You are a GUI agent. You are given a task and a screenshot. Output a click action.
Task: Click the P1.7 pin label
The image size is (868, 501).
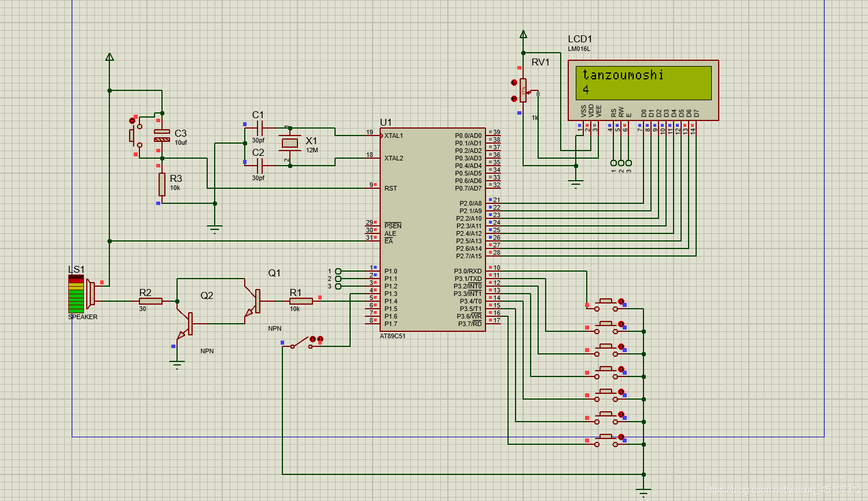pyautogui.click(x=391, y=324)
